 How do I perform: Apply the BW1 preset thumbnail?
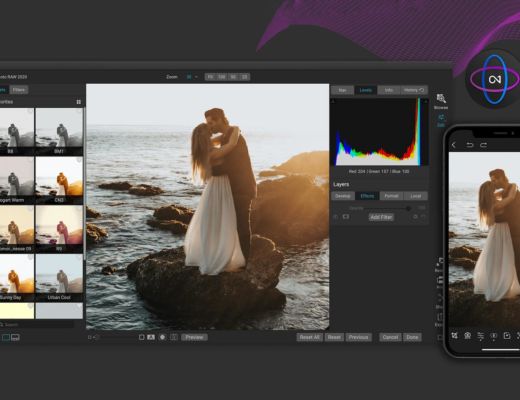[x=59, y=131]
